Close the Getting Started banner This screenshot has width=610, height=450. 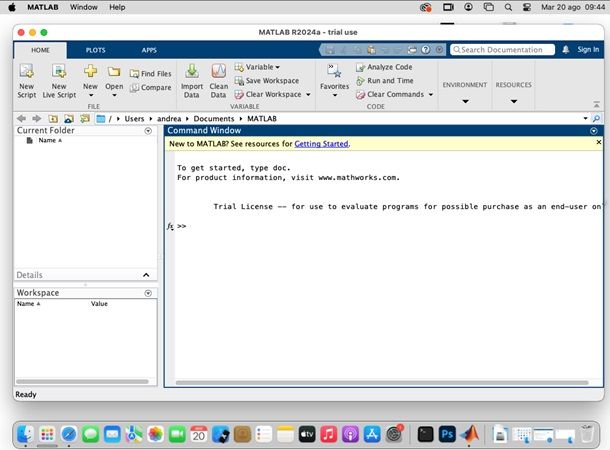click(x=599, y=142)
